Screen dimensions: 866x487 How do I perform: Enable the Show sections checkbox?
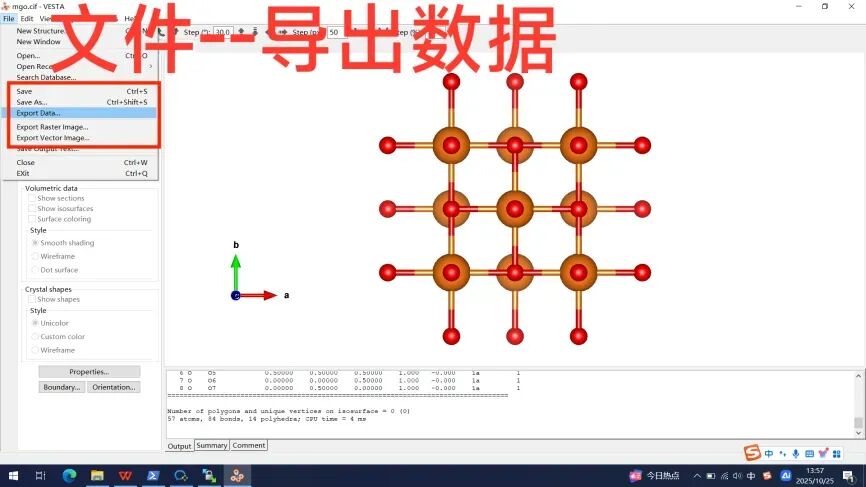(x=32, y=198)
